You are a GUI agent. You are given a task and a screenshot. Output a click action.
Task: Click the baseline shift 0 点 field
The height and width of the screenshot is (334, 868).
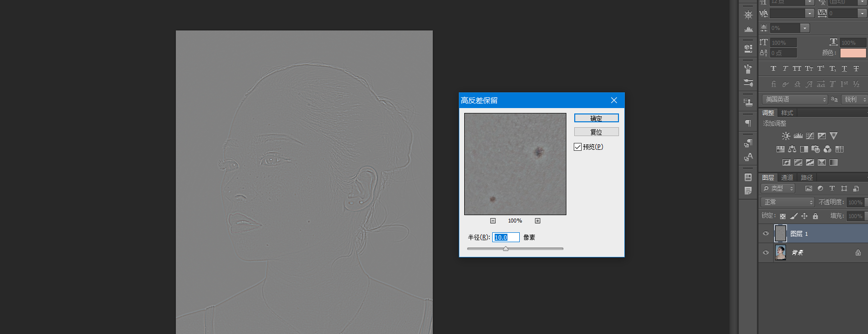tap(783, 53)
